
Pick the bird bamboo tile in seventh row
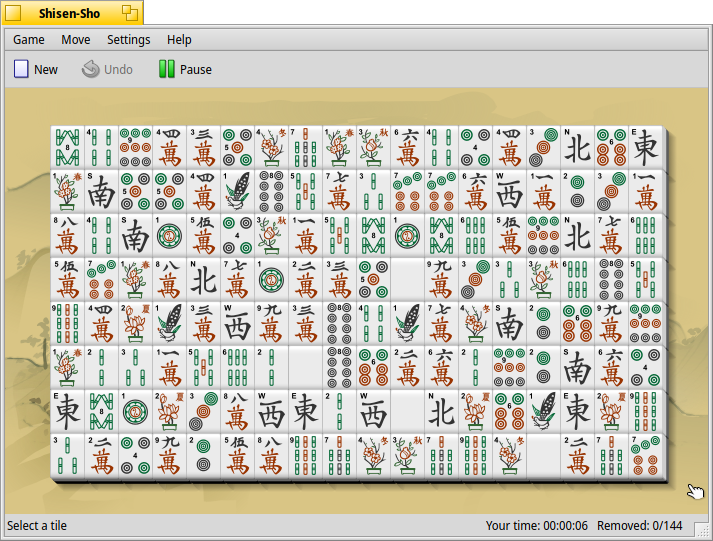pyautogui.click(x=543, y=412)
